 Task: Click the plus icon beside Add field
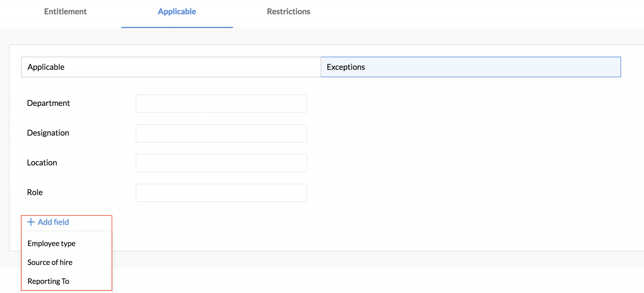pyautogui.click(x=31, y=222)
